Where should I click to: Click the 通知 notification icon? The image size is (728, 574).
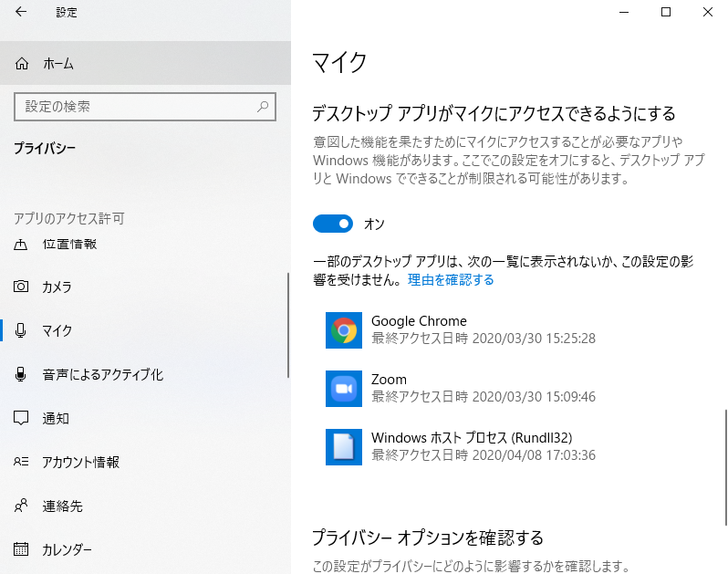pos(21,418)
